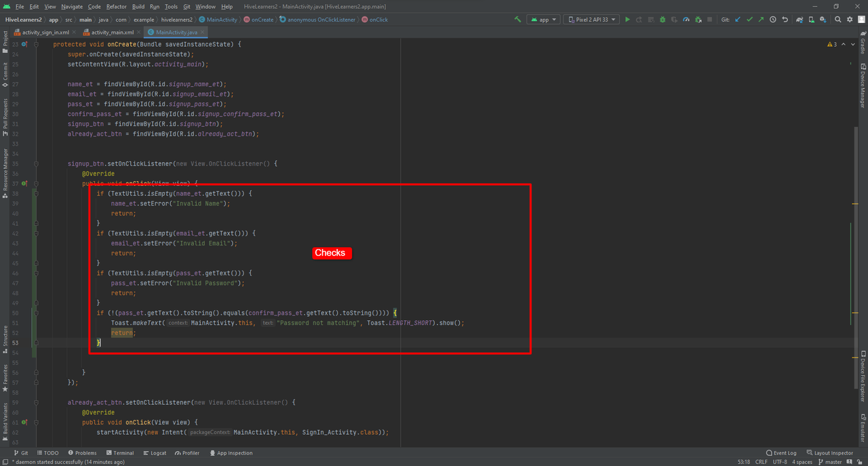Open the Profiler tool window
Image resolution: width=868 pixels, height=466 pixels.
pos(187,453)
